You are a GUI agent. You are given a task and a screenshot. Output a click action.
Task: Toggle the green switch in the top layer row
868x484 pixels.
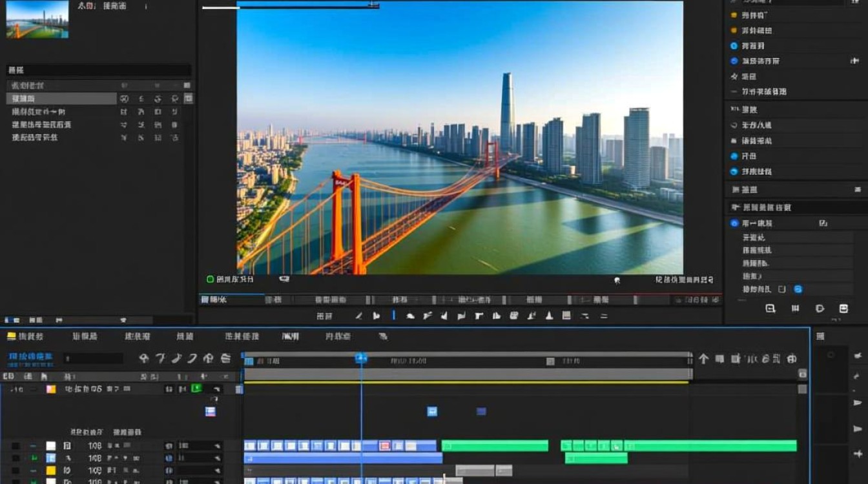pyautogui.click(x=196, y=388)
